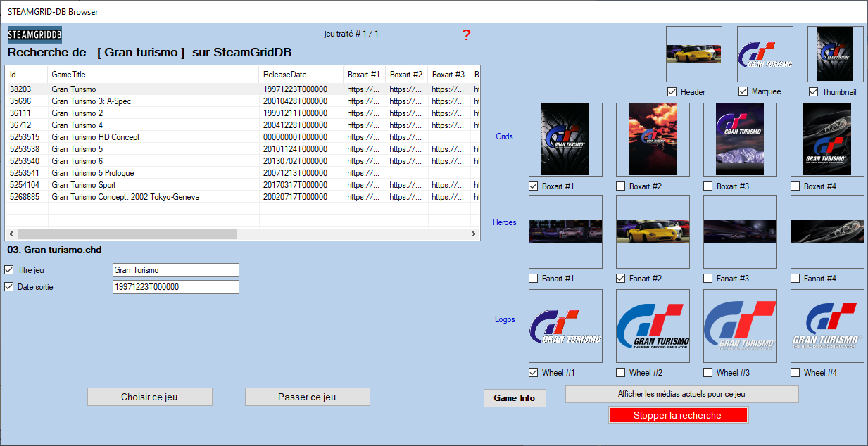
Task: Click the SteamGridDB logo
Action: [34, 34]
